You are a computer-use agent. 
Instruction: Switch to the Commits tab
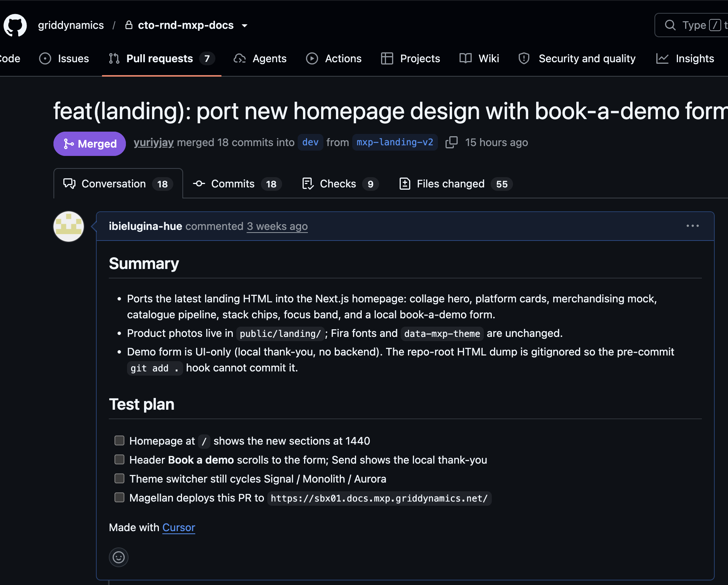237,184
